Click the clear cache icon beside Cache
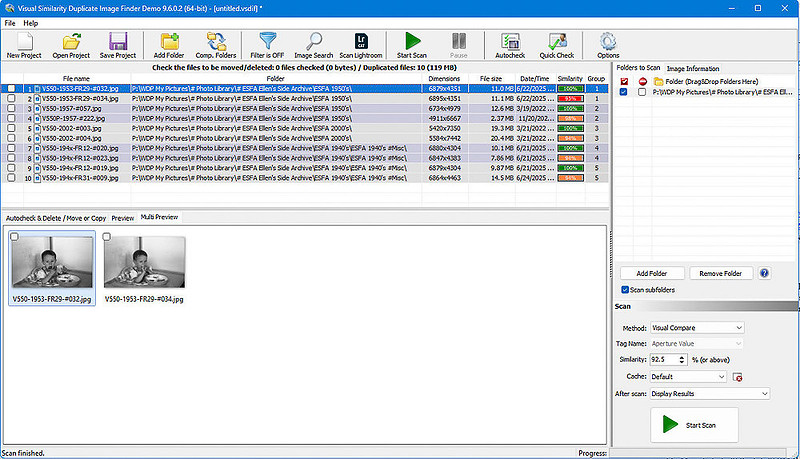The height and width of the screenshot is (459, 800). (x=737, y=377)
